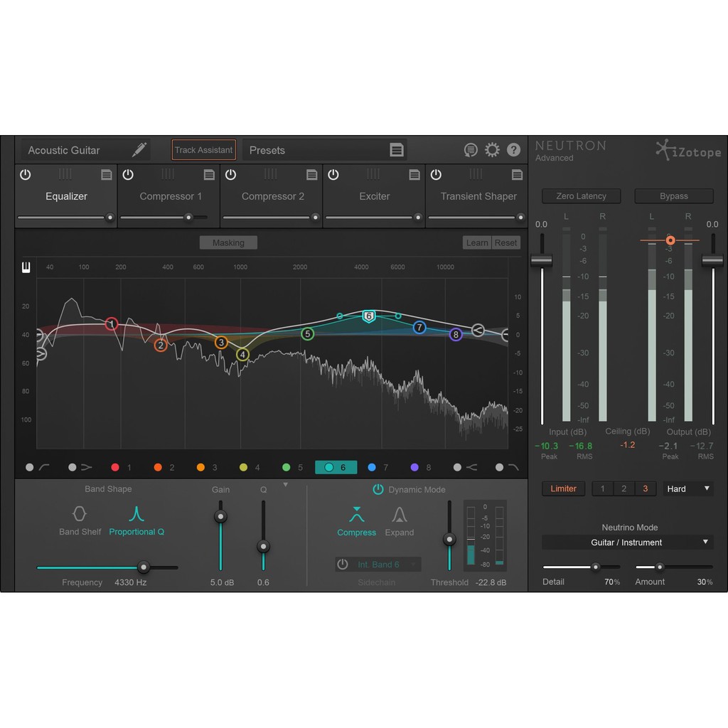The image size is (728, 728).
Task: Select limiter mode 3
Action: coord(645,488)
